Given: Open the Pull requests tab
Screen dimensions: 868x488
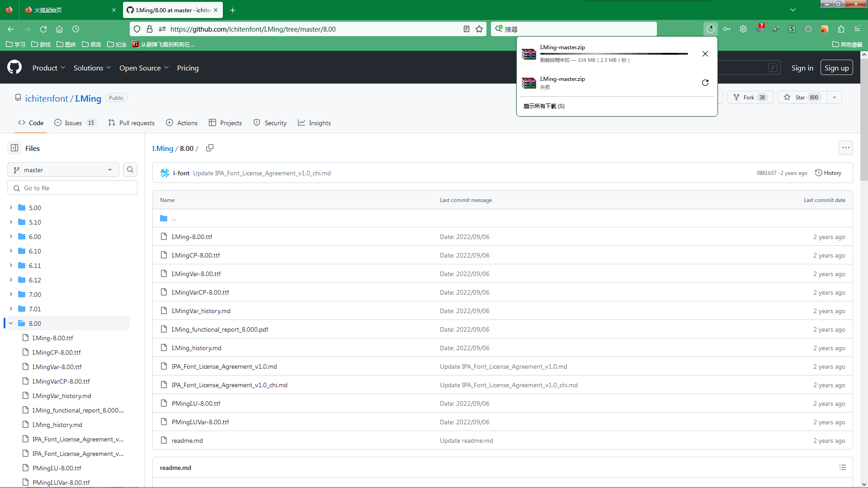Looking at the screenshot, I should [x=131, y=123].
